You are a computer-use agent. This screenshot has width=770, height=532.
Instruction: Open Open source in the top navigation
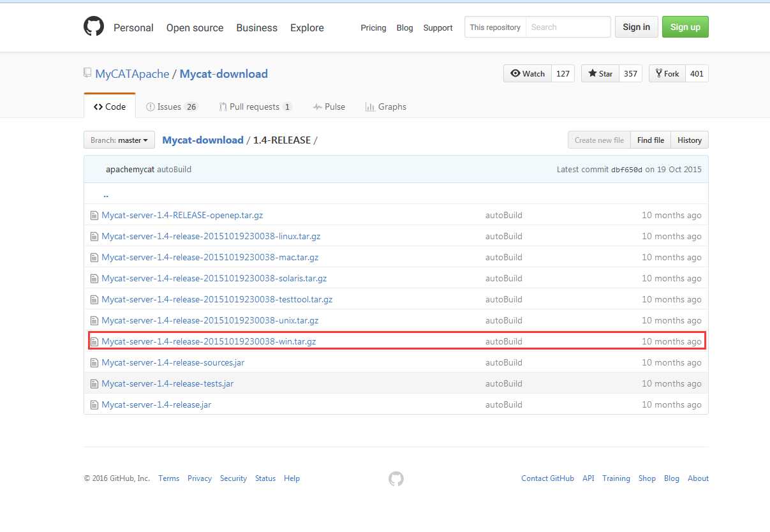coord(195,27)
